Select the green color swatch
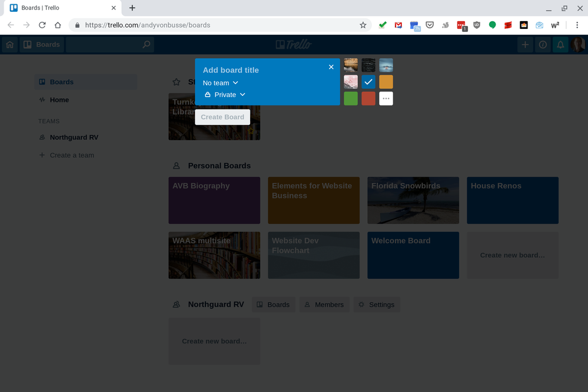Image resolution: width=588 pixels, height=392 pixels. coord(351,99)
